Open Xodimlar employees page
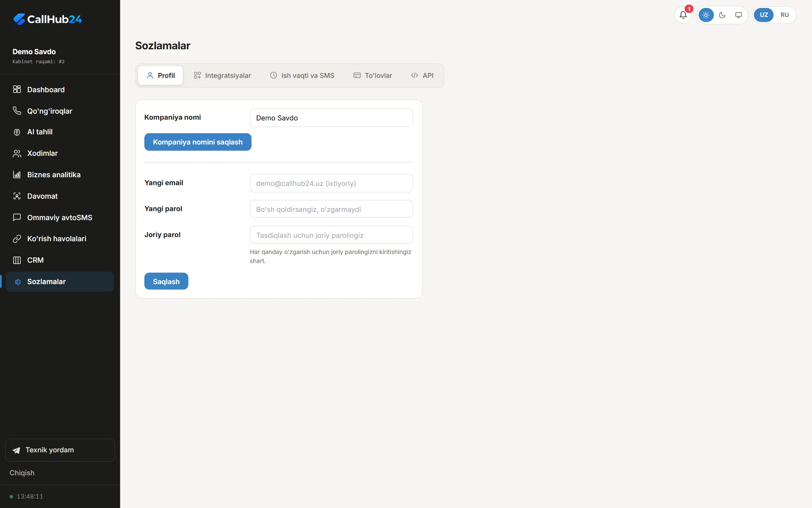This screenshot has width=812, height=508. (x=60, y=154)
